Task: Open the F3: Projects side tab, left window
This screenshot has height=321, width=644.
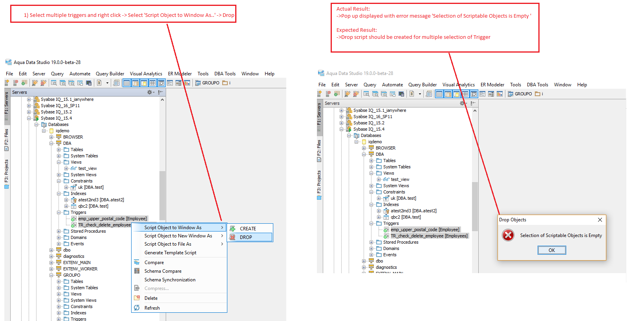Action: point(6,174)
